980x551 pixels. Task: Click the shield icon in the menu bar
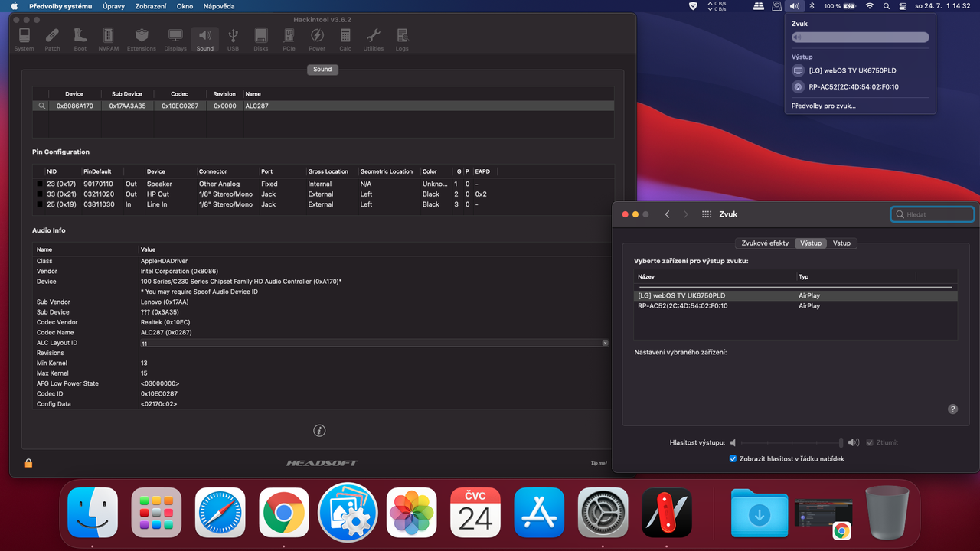[694, 6]
